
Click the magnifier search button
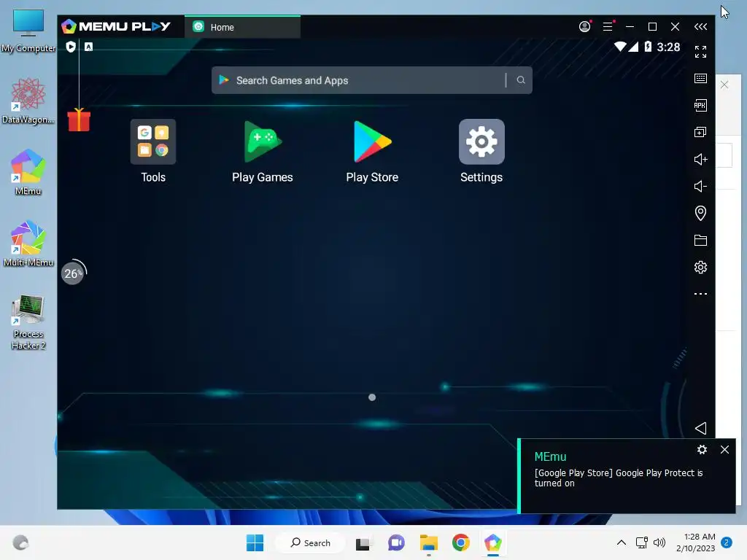[521, 80]
